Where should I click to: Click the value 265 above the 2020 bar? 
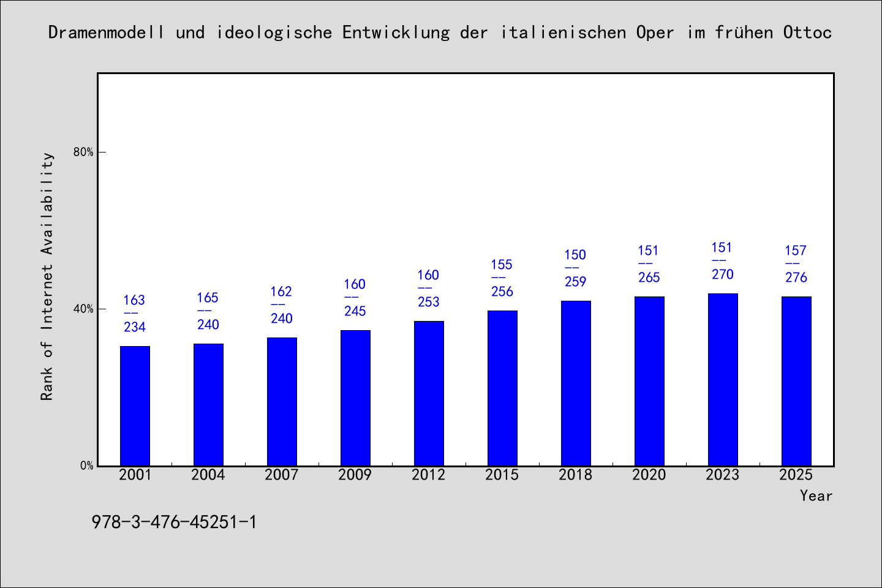coord(649,277)
